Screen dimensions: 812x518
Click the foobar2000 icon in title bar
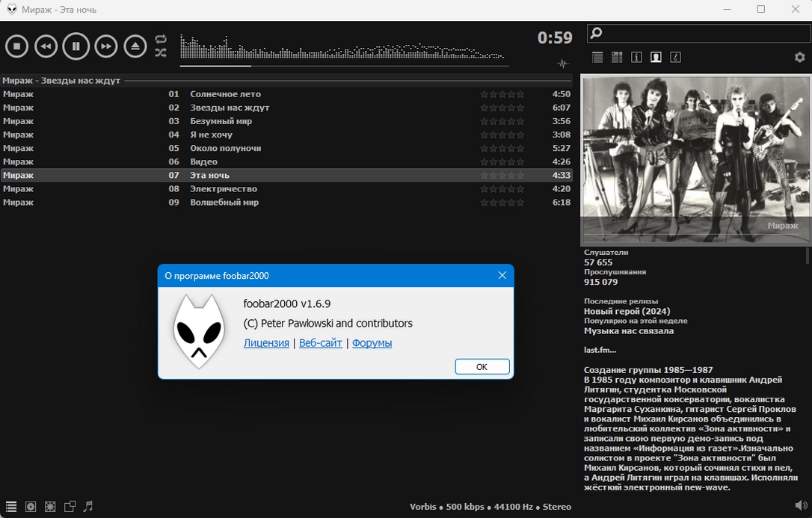pyautogui.click(x=11, y=9)
